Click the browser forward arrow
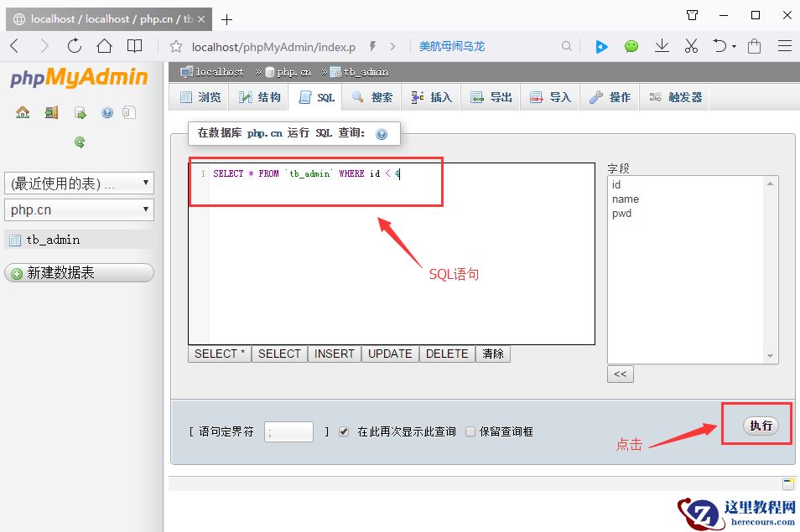This screenshot has width=800, height=532. click(x=44, y=46)
